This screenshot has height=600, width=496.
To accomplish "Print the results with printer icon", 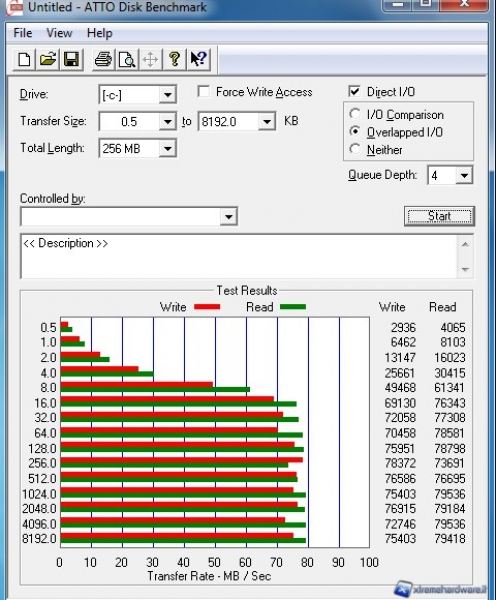I will pos(103,59).
